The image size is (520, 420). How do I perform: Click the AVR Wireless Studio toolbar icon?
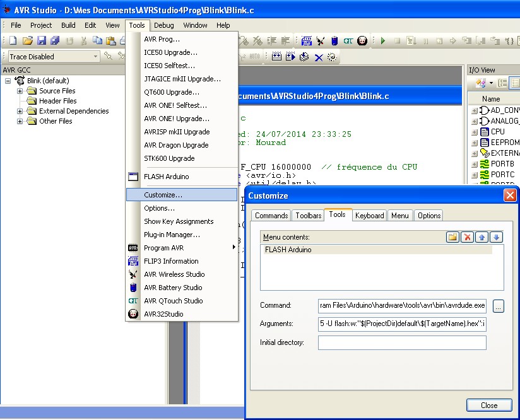(321, 41)
